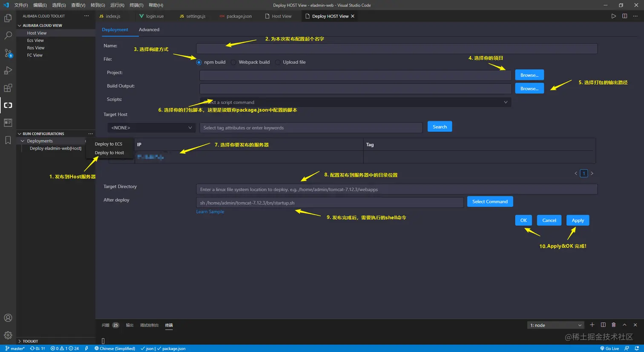Image resolution: width=644 pixels, height=352 pixels.
Task: Click the Select Command button
Action: click(x=490, y=202)
